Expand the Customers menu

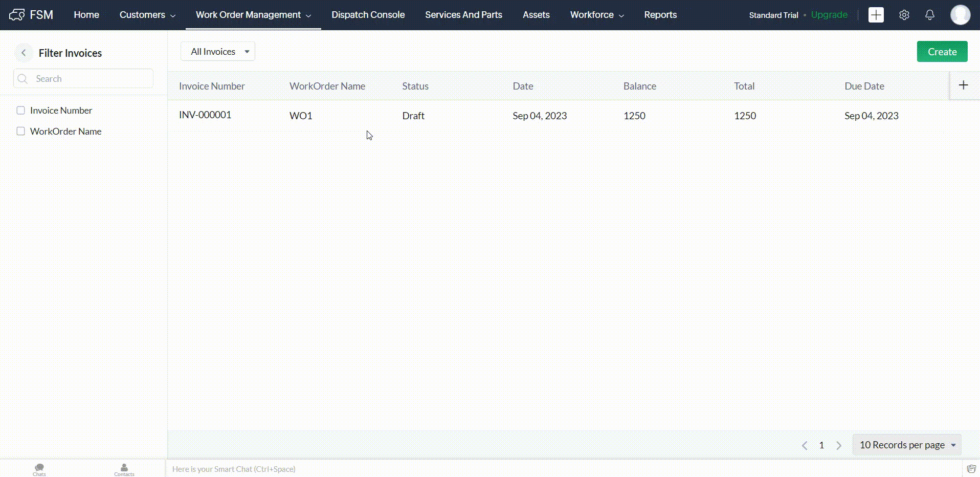pyautogui.click(x=147, y=15)
